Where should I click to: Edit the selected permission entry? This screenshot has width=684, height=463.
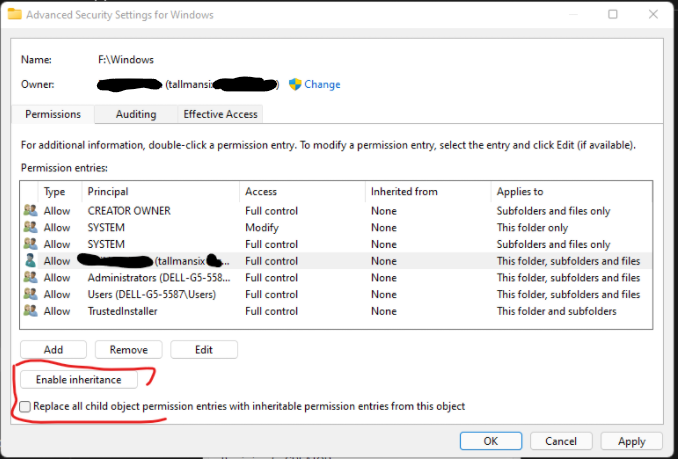(x=203, y=350)
